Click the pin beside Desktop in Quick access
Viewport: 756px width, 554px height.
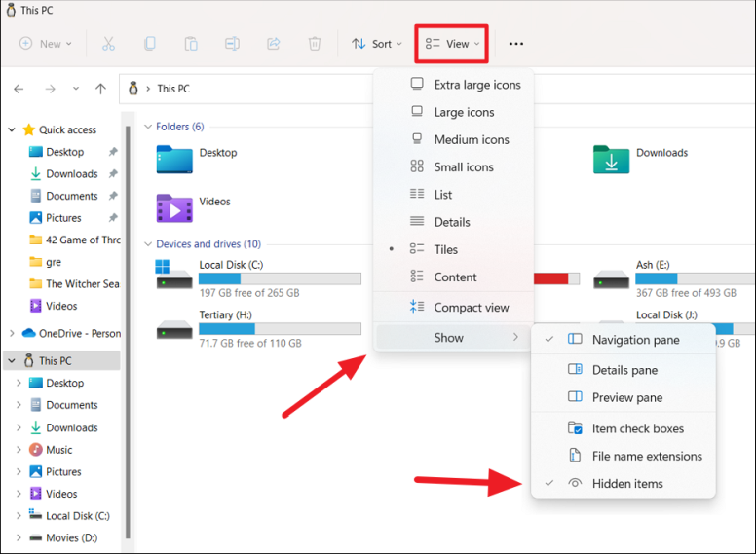(x=113, y=152)
